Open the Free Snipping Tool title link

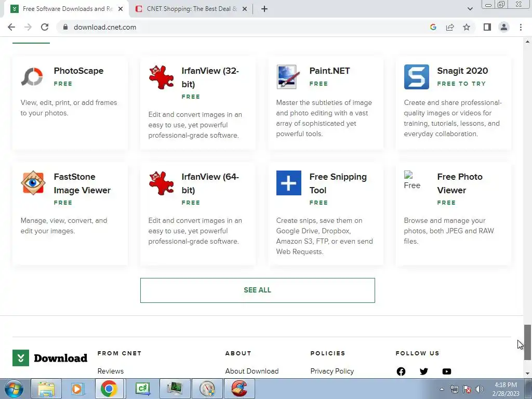338,183
